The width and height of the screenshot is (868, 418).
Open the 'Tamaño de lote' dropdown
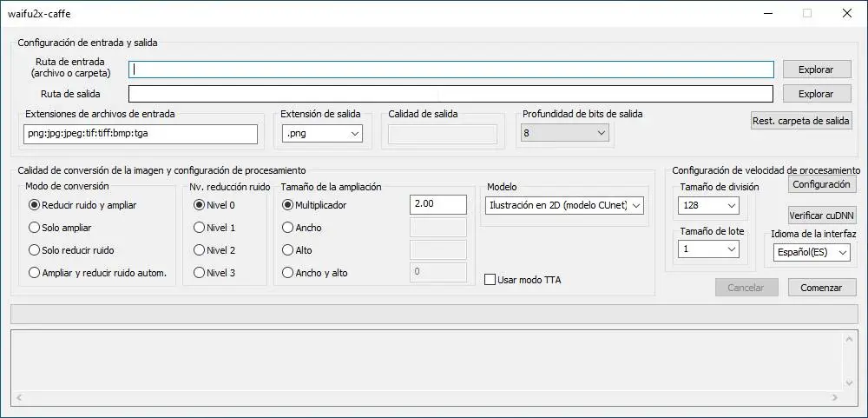click(x=708, y=249)
